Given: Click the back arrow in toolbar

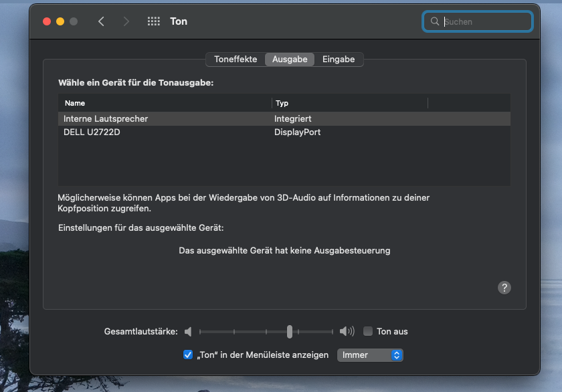Looking at the screenshot, I should click(101, 21).
